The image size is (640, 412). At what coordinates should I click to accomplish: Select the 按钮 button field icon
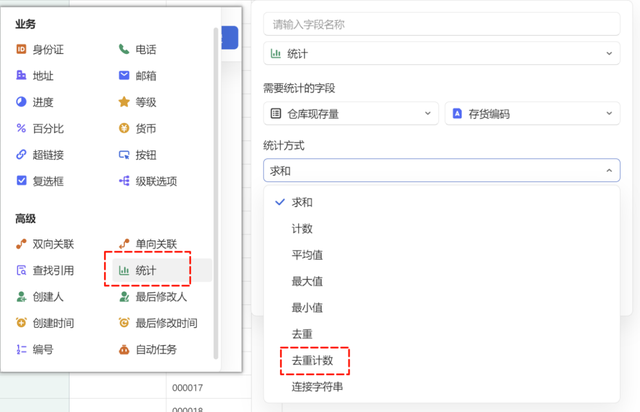point(124,155)
